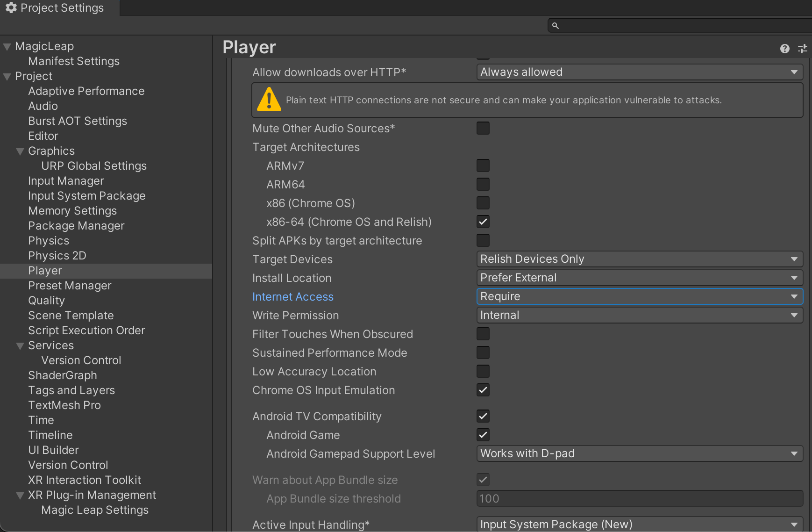Open Magic Leap Settings in the sidebar

[x=94, y=510]
